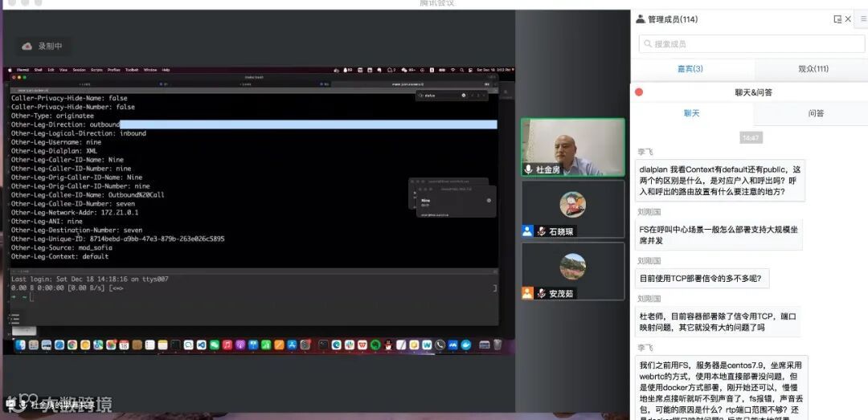Click 刘刚国's message about TCP部署信令
Viewport: 868px width, 420px height.
pos(702,279)
